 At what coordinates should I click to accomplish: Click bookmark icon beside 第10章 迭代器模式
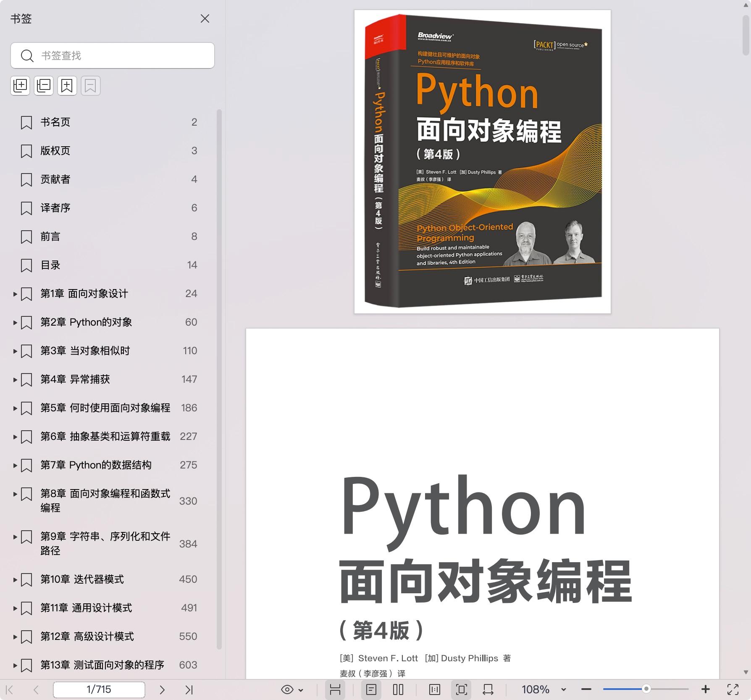26,580
